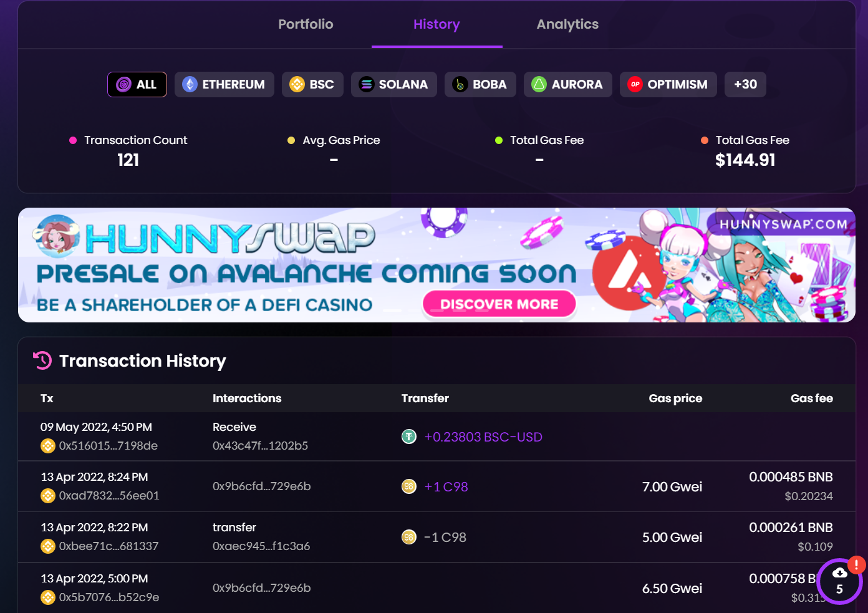The image size is (868, 613).
Task: Click the Boba logo icon
Action: click(x=460, y=84)
